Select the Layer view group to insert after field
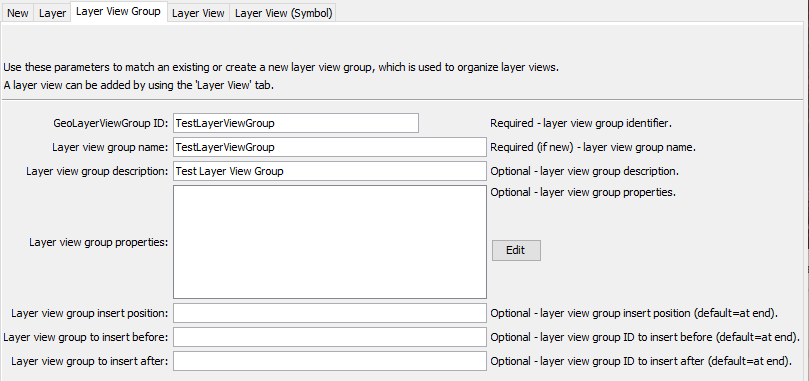 (x=330, y=361)
